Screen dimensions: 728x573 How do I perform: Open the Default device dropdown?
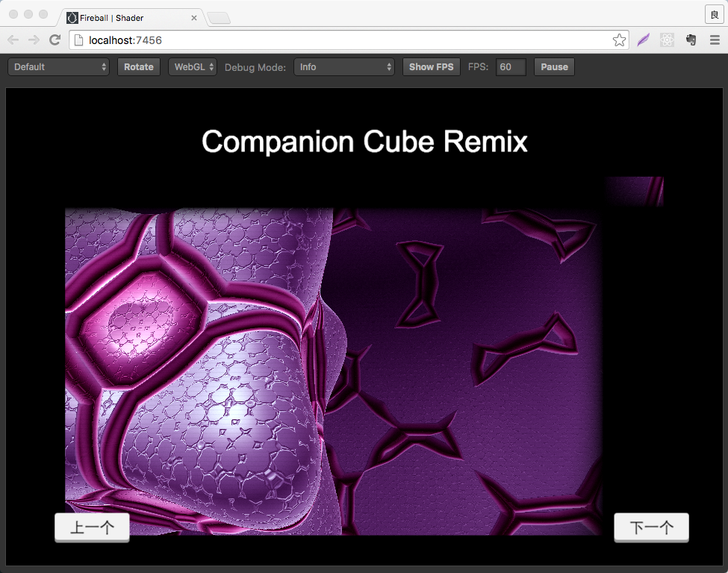tap(58, 67)
